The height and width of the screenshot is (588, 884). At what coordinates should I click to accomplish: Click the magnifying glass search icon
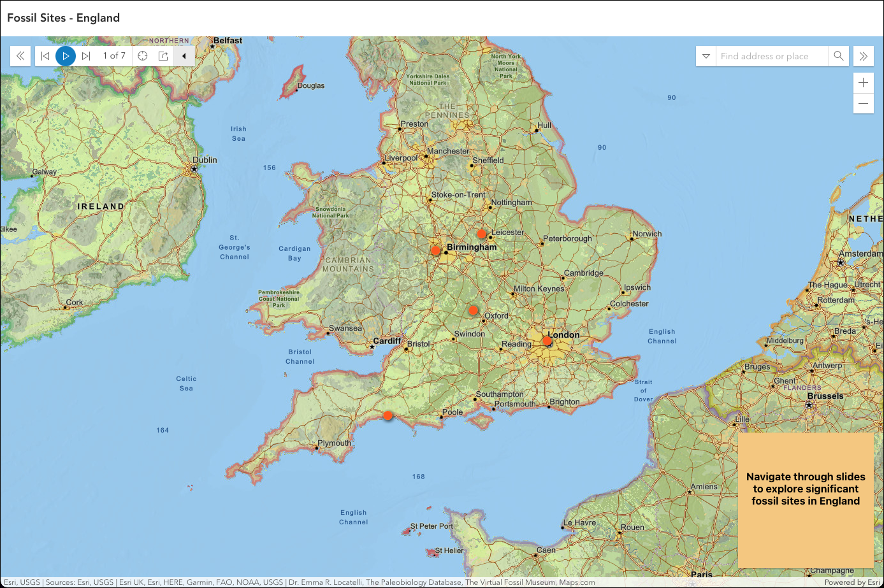[839, 56]
